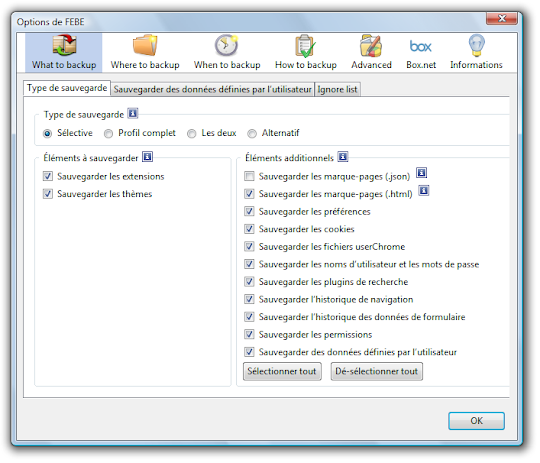Close the Options de FEBE window
The width and height of the screenshot is (540, 463).
coord(501,18)
